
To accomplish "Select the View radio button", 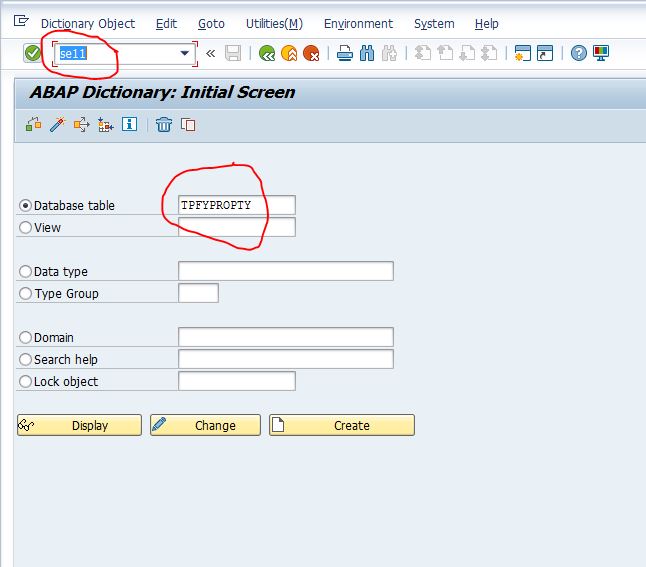I will pyautogui.click(x=25, y=227).
